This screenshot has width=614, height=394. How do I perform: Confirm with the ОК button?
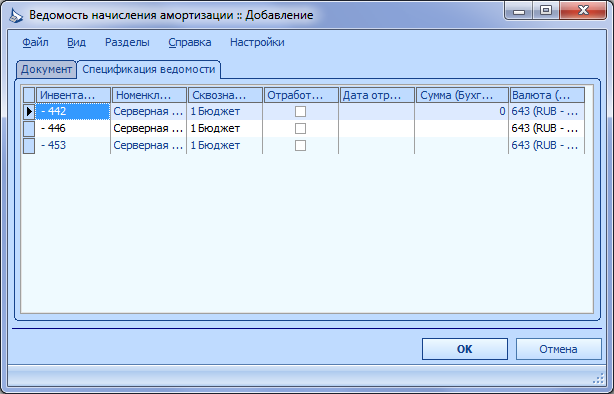465,349
